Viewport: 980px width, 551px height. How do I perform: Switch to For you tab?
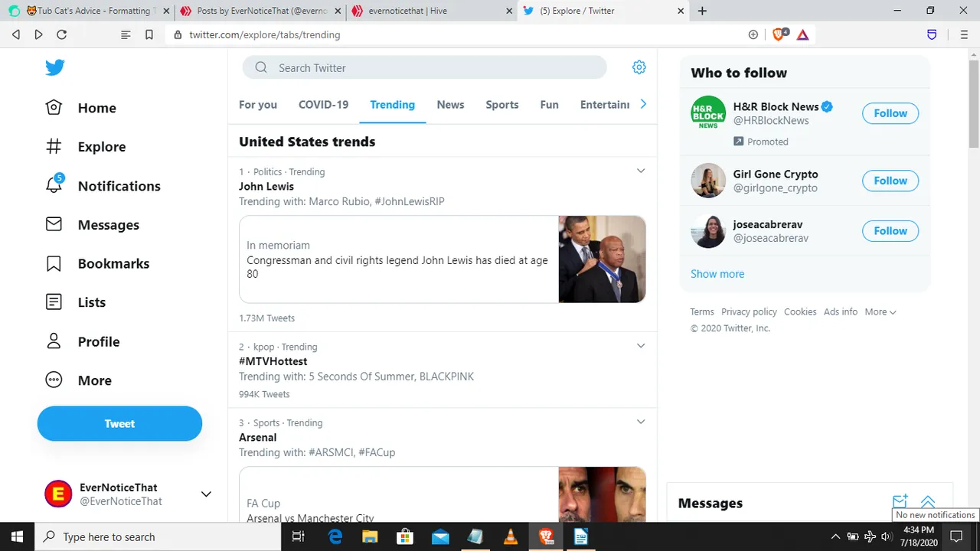point(258,105)
